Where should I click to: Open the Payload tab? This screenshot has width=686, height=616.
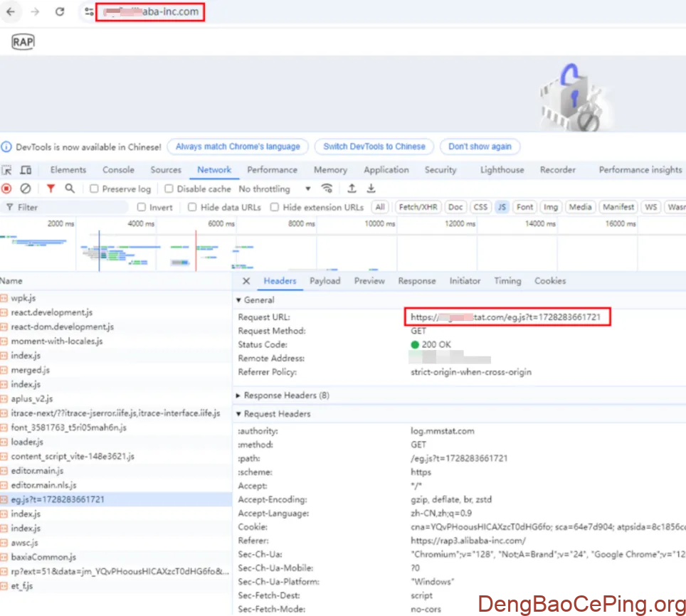[324, 281]
